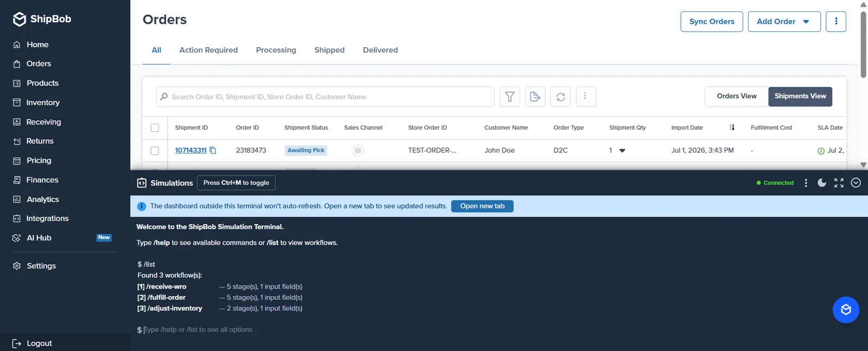Expand shipment quantity dropdown arrow
Viewport: 868px width, 351px height.
(x=622, y=150)
